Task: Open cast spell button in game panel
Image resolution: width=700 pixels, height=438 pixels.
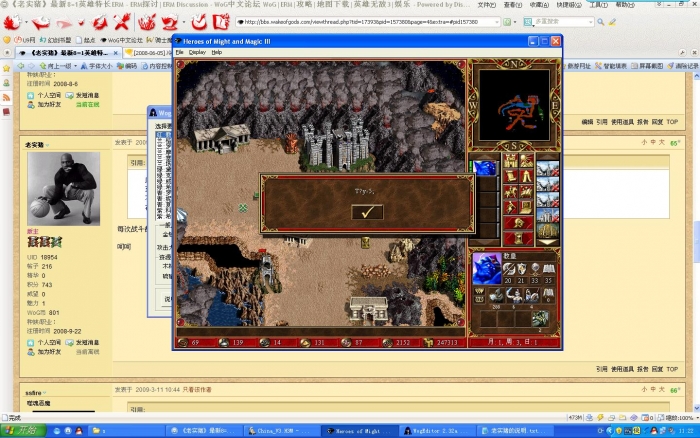Action: [526, 192]
